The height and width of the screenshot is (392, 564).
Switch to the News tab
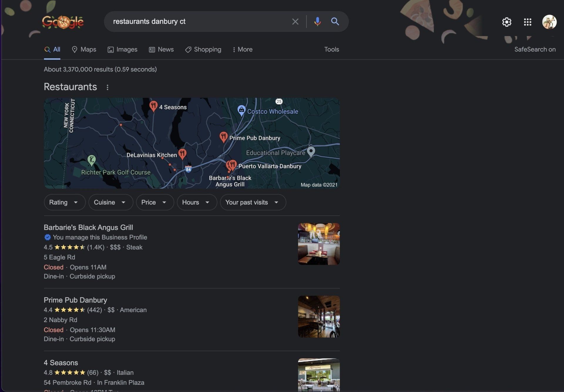click(161, 49)
